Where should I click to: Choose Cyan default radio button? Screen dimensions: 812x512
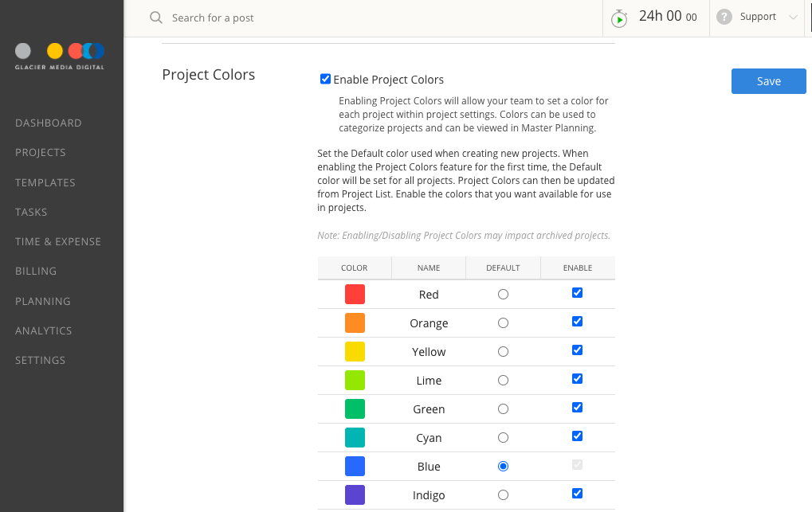coord(503,438)
